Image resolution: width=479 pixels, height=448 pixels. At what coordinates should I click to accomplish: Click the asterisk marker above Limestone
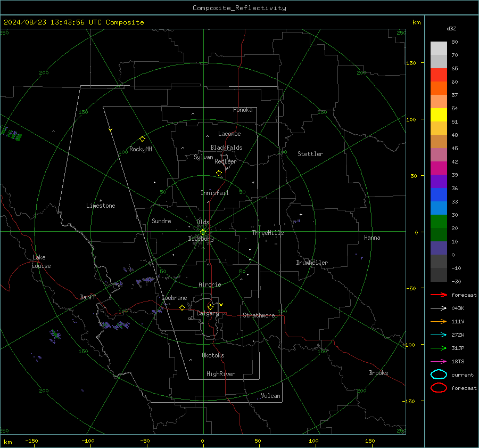[x=101, y=201]
